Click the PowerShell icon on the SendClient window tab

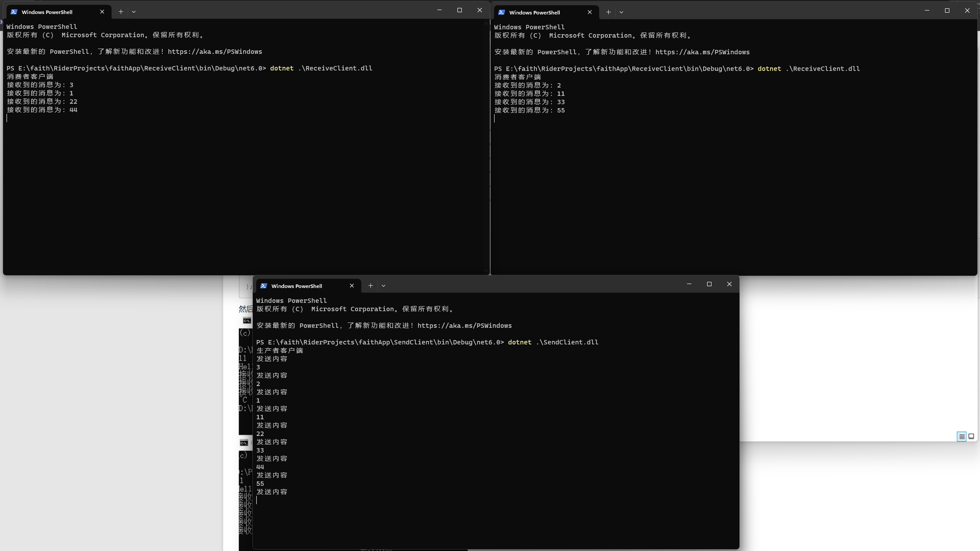[x=264, y=286]
